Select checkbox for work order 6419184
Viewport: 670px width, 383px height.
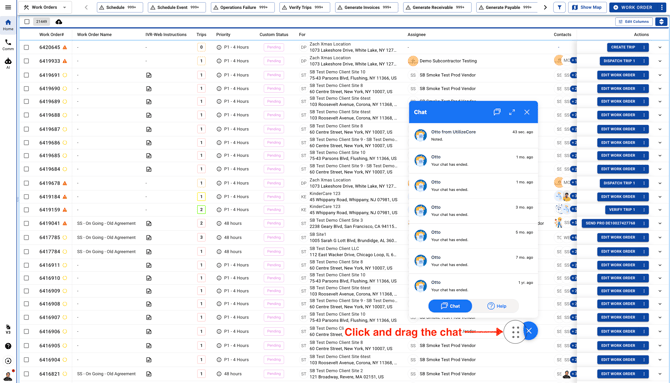pos(26,197)
